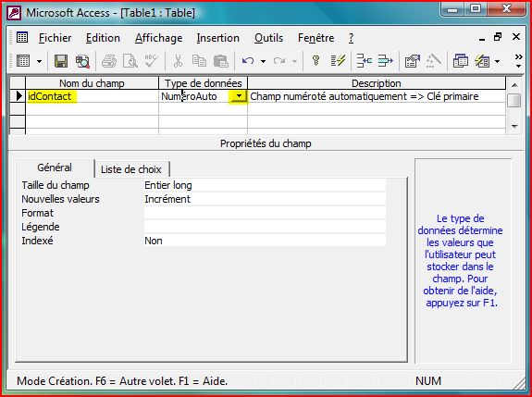This screenshot has width=532, height=397.
Task: Open the Outils menu
Action: pos(268,38)
